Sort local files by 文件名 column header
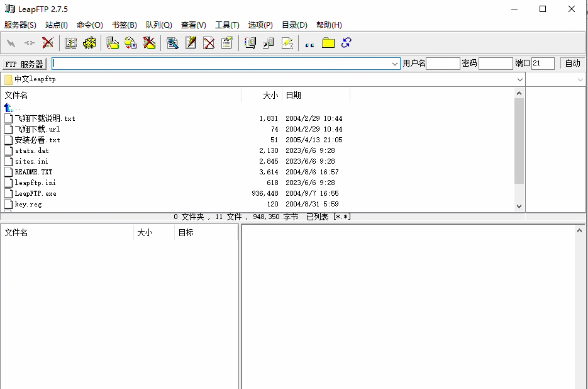Viewport: 588px width, 389px height. 121,96
